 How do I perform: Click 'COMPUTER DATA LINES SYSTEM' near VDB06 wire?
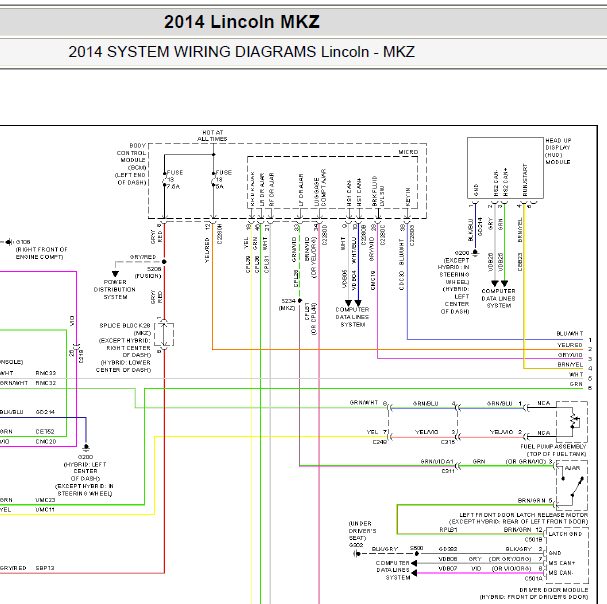pyautogui.click(x=393, y=570)
